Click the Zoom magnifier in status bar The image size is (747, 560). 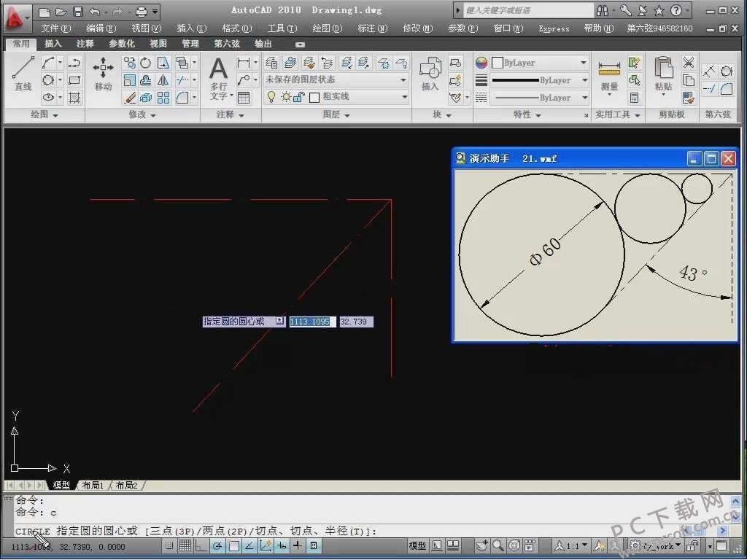point(498,545)
